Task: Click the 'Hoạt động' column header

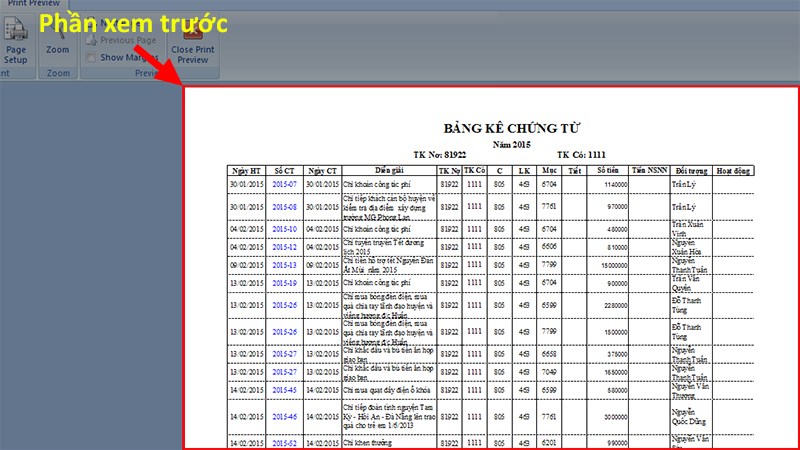Action: point(733,171)
